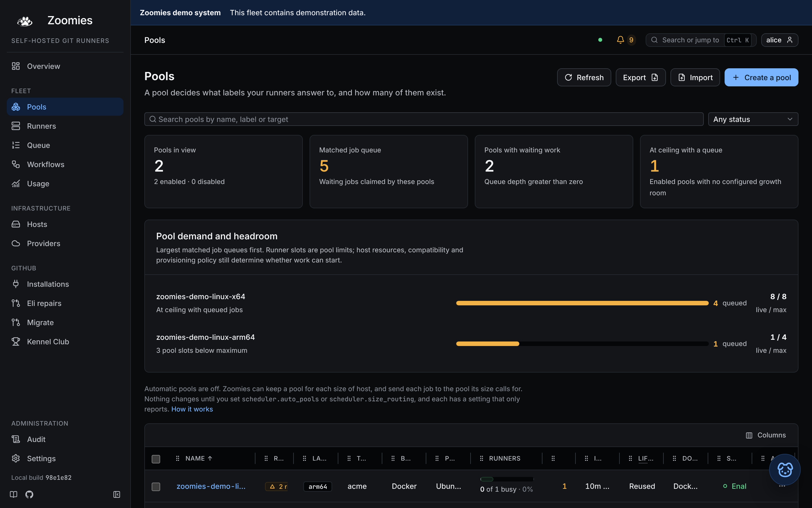Click zoomies-demo-linux-arm64 pool name
Screen dimensions: 812x508
[205, 337]
